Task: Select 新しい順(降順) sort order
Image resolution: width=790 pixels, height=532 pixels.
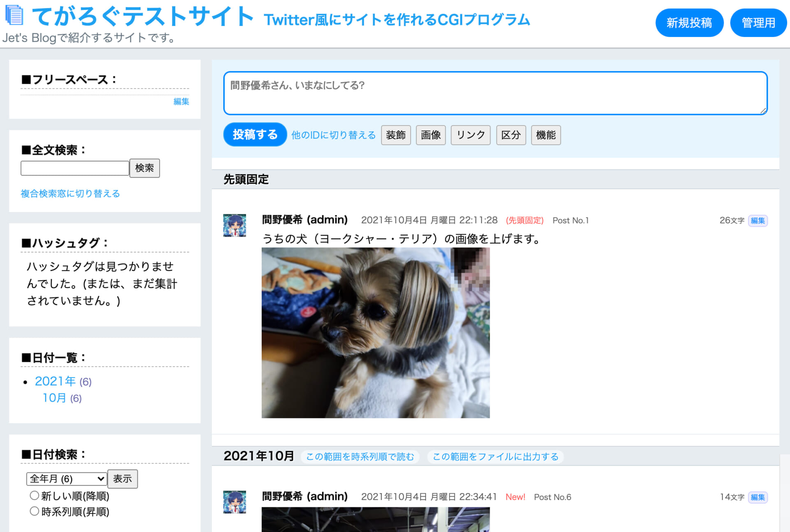Action: (x=35, y=495)
